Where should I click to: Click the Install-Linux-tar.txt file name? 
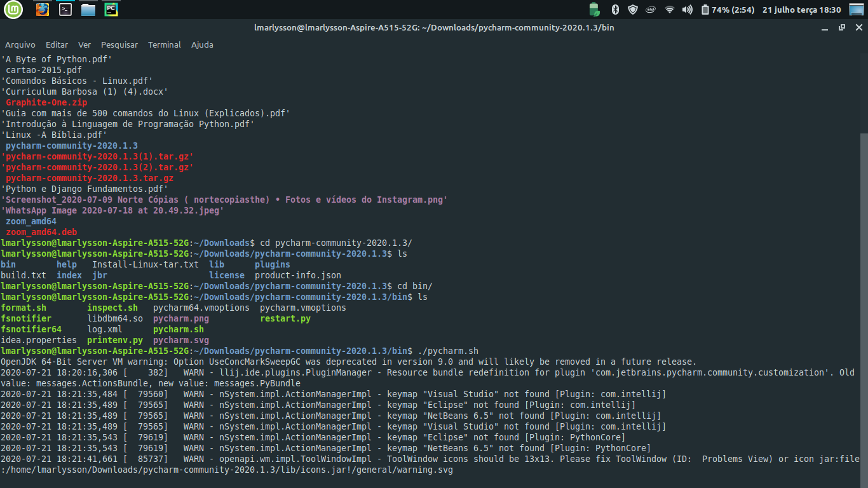tap(146, 264)
